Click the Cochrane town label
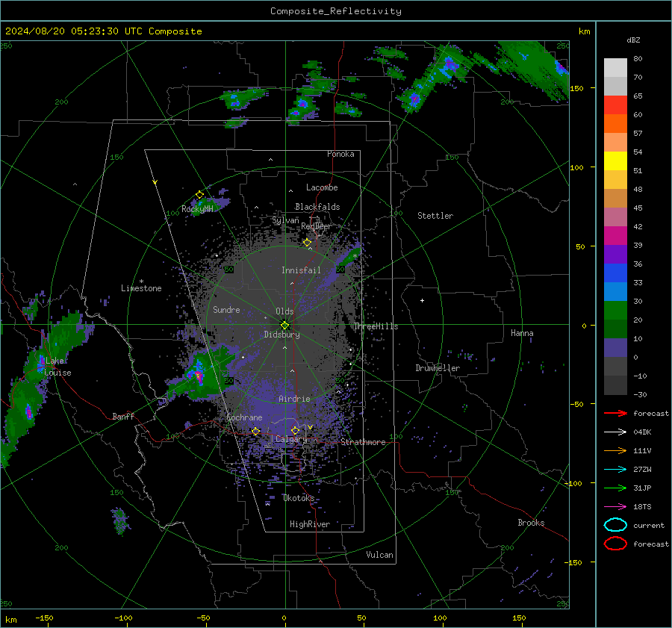This screenshot has height=628, width=672. tap(244, 417)
